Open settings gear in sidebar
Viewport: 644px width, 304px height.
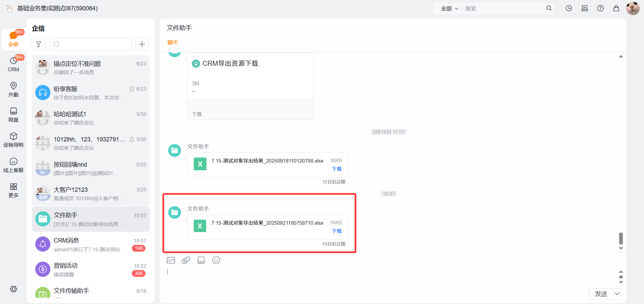pyautogui.click(x=13, y=289)
